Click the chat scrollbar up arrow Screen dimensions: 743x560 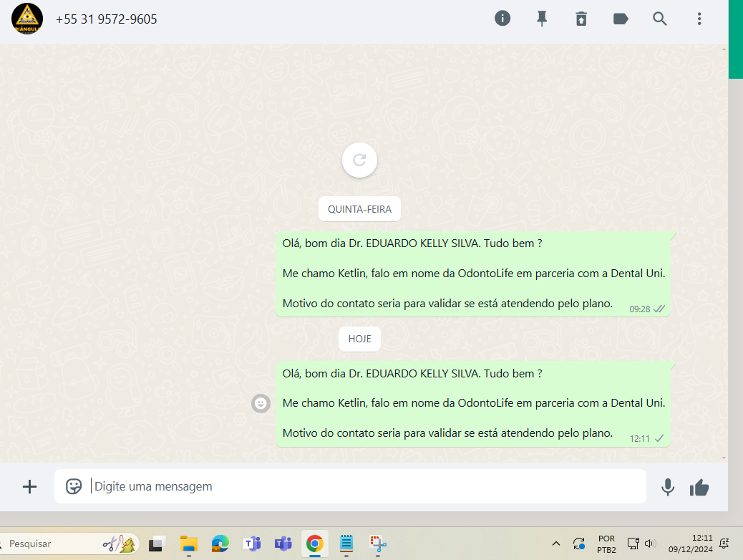(x=724, y=49)
